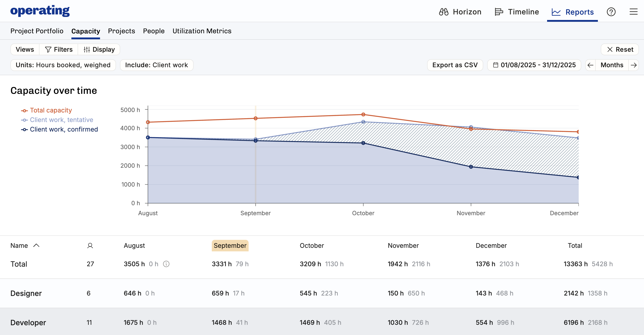Image resolution: width=644 pixels, height=335 pixels.
Task: Click October total 3209 h
Action: 310,264
